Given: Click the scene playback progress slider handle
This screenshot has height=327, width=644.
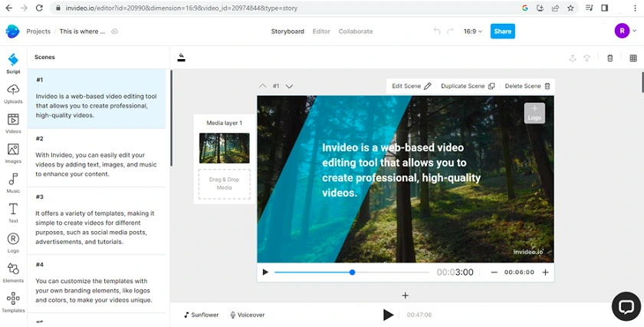Looking at the screenshot, I should click(352, 272).
